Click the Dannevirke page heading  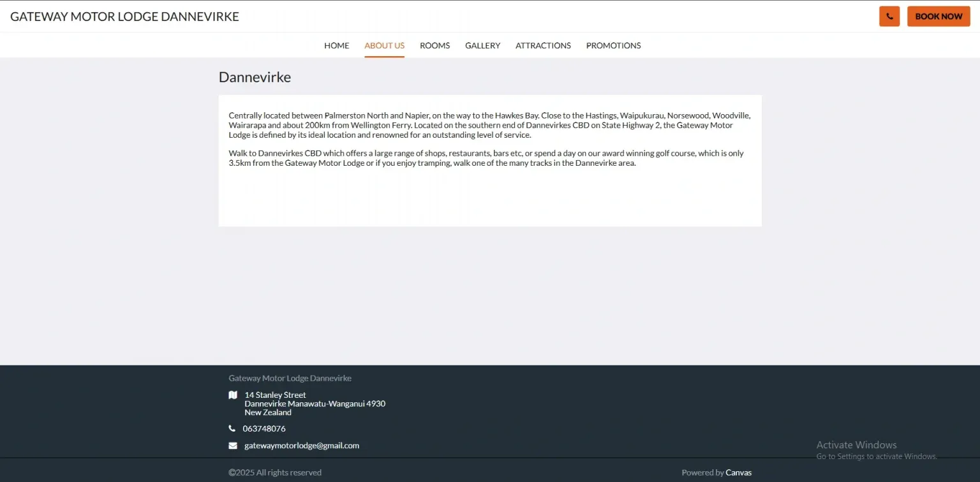pos(255,77)
